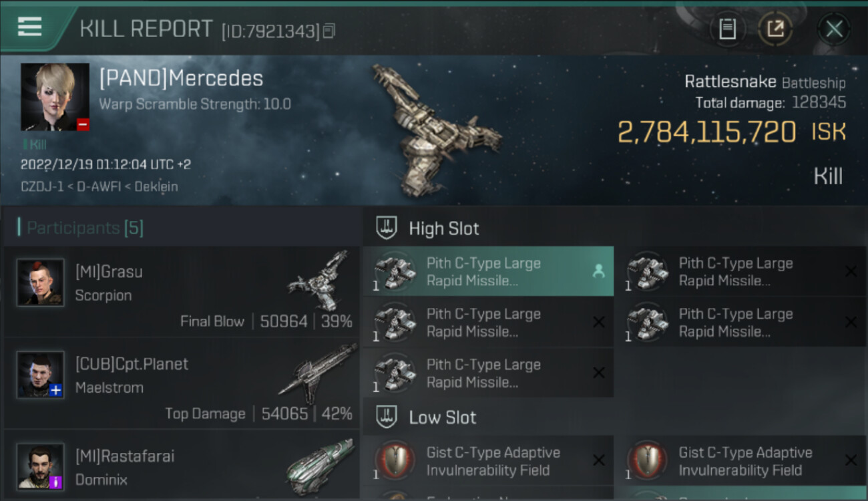Click the High Slot section icon
Screen dimensions: 868x501
[x=387, y=228]
